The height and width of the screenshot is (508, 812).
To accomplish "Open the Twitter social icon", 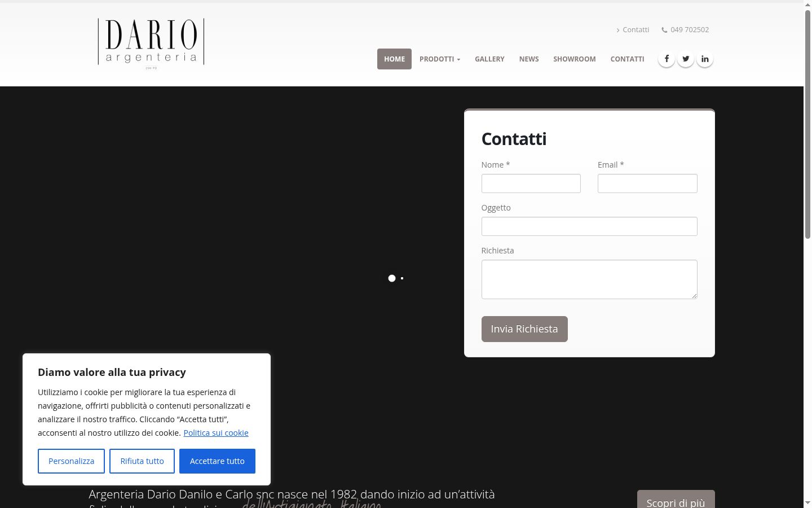I will pos(686,59).
